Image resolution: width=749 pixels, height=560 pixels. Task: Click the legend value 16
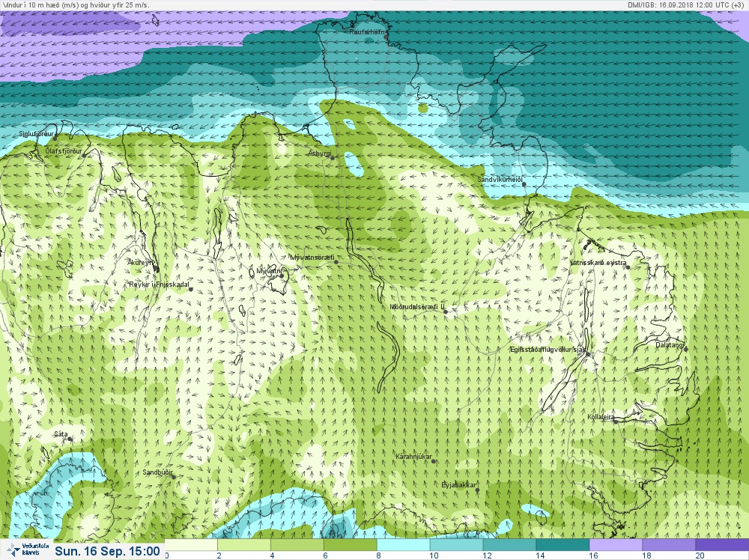point(593,556)
